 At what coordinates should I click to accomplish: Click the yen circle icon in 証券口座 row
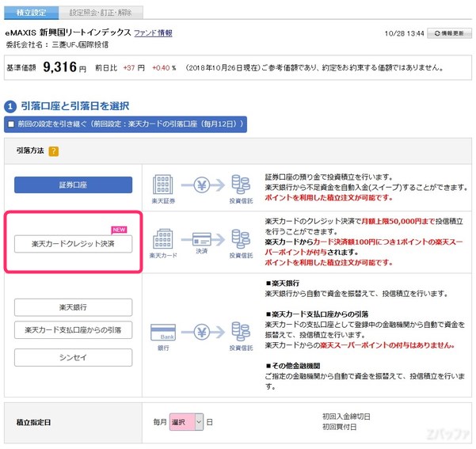coord(202,185)
